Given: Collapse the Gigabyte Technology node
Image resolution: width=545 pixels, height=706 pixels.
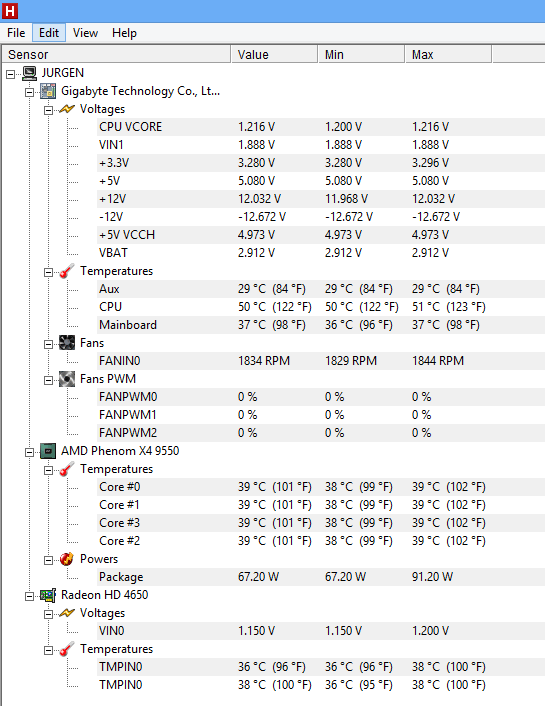Looking at the screenshot, I should coord(29,92).
